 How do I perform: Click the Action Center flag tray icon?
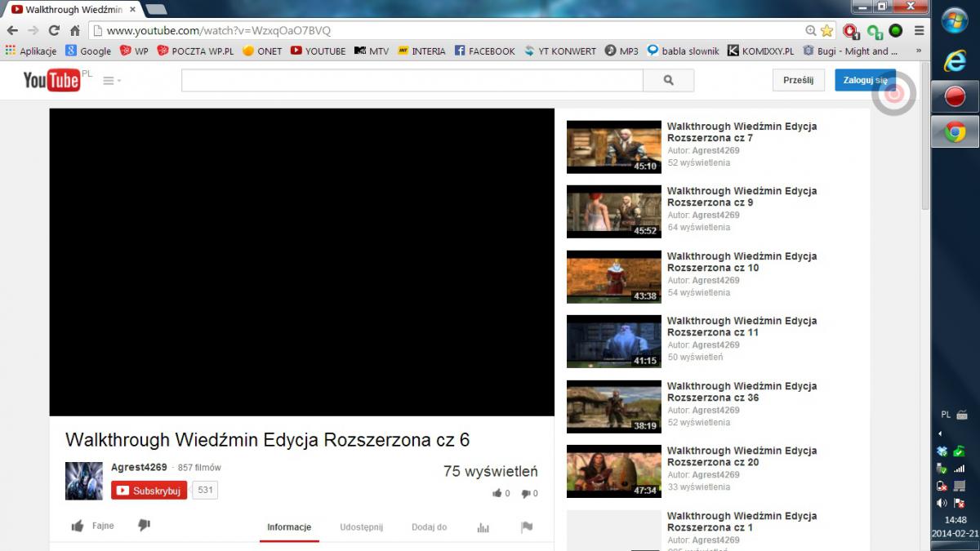[x=960, y=503]
